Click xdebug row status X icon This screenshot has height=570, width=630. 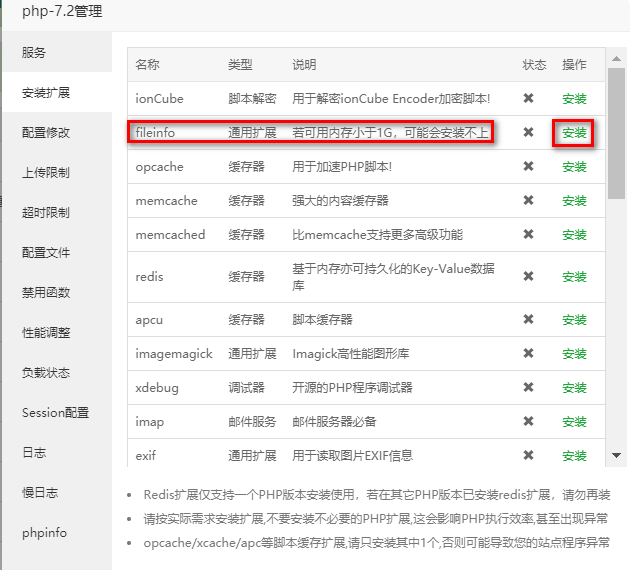528,387
